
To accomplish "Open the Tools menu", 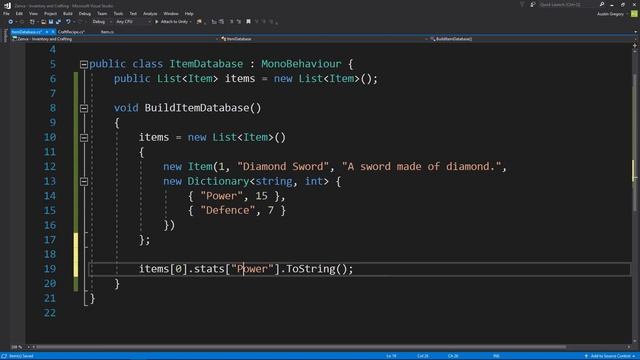I will click(118, 13).
